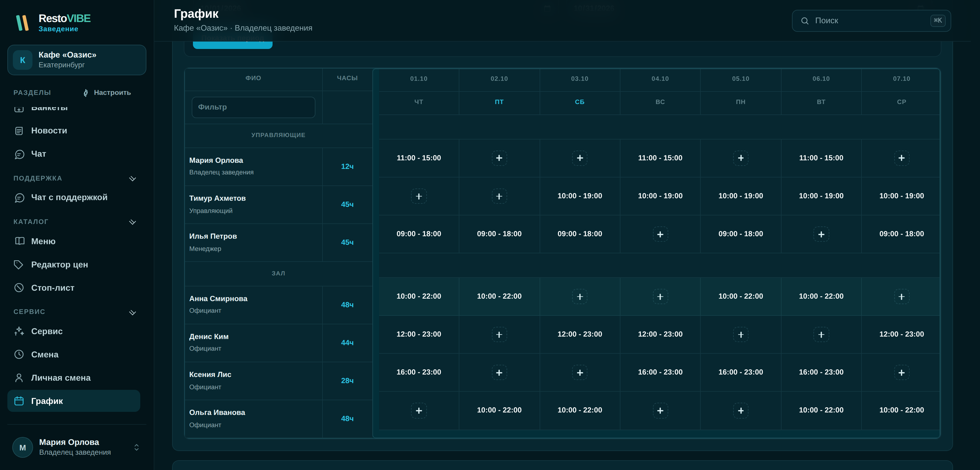Image resolution: width=980 pixels, height=470 pixels.
Task: Collapse the ПОДДЕРЖКА section
Action: 132,178
